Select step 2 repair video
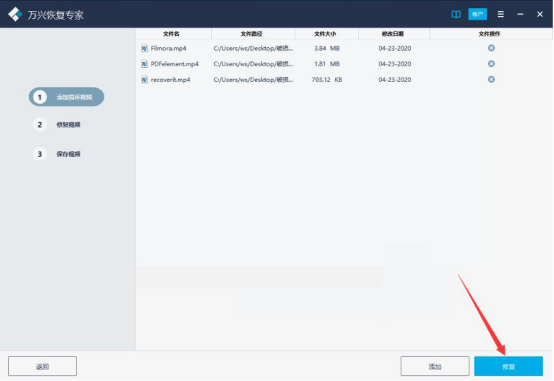 click(57, 125)
